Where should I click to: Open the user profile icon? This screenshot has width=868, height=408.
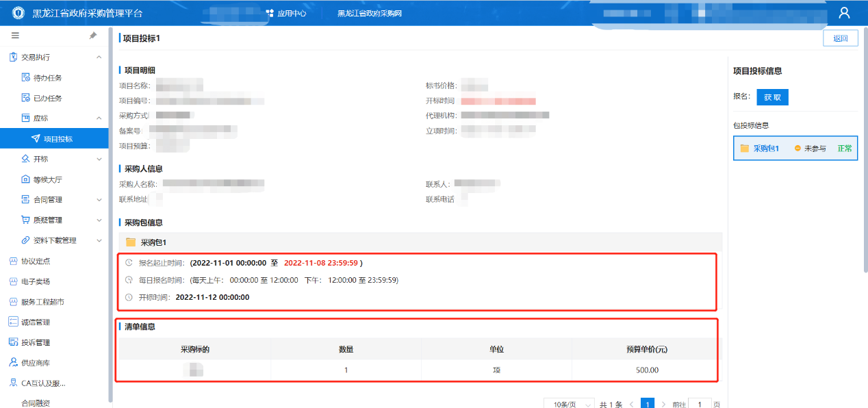pyautogui.click(x=844, y=13)
